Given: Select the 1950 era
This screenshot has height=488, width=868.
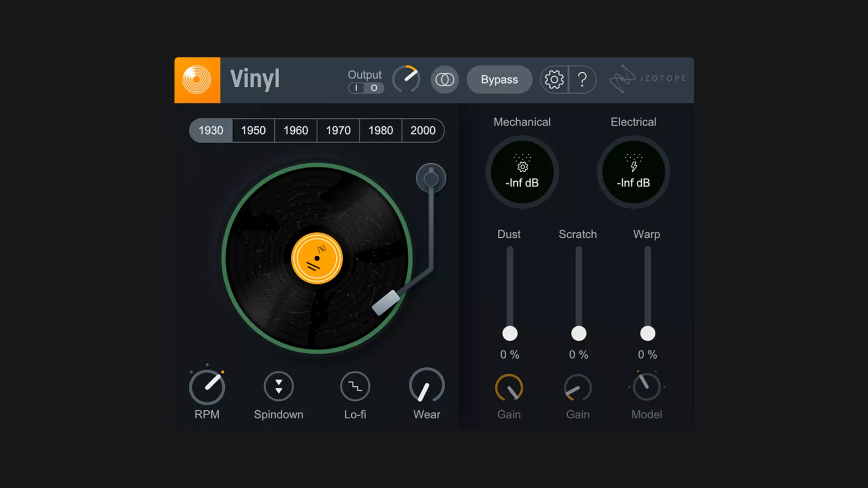Looking at the screenshot, I should pos(253,131).
